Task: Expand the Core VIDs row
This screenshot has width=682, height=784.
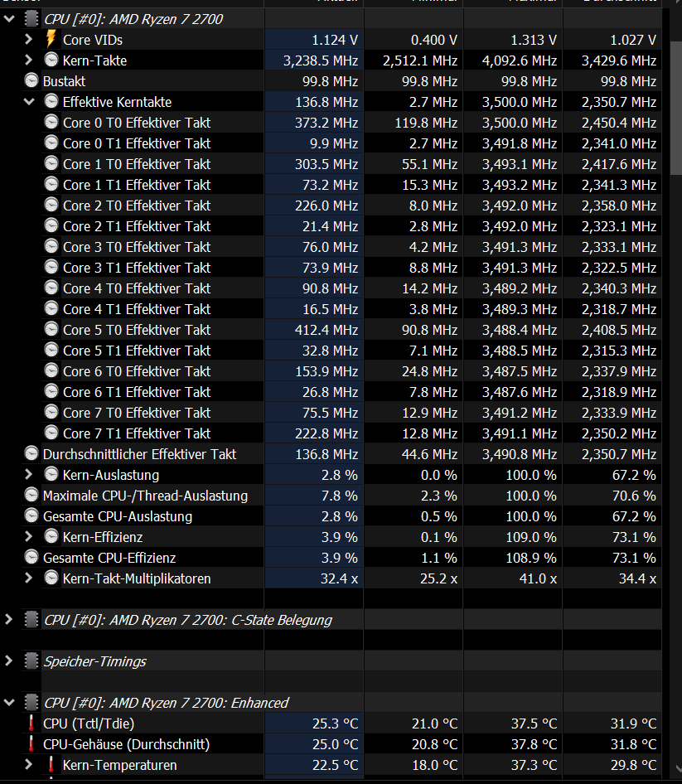Action: coord(28,40)
